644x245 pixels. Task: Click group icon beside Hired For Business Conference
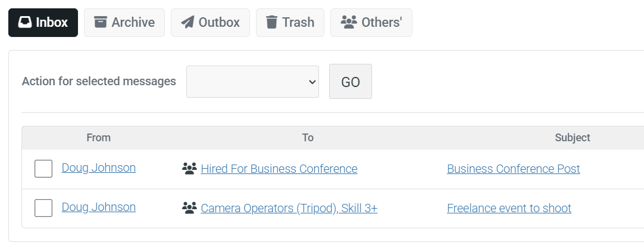[189, 169]
